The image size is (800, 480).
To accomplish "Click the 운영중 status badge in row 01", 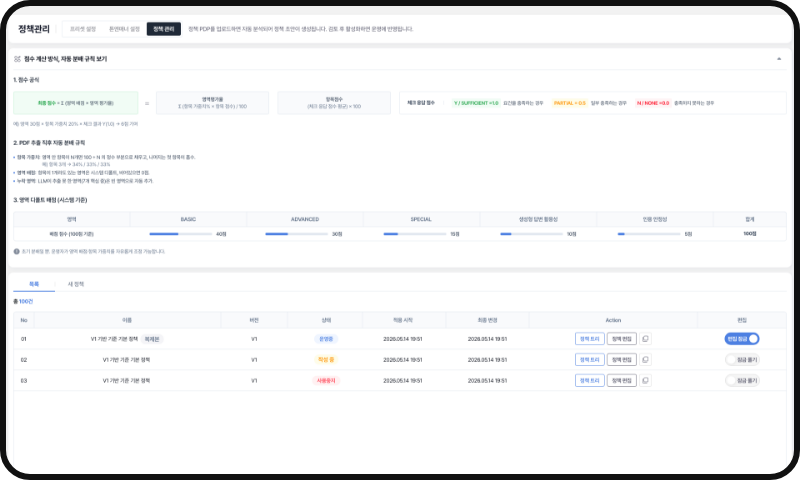I will point(326,339).
